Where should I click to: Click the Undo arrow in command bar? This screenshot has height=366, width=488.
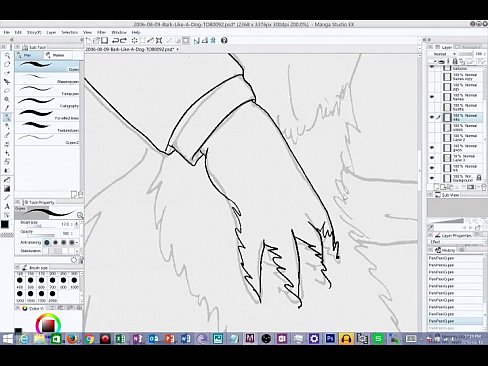[116, 40]
